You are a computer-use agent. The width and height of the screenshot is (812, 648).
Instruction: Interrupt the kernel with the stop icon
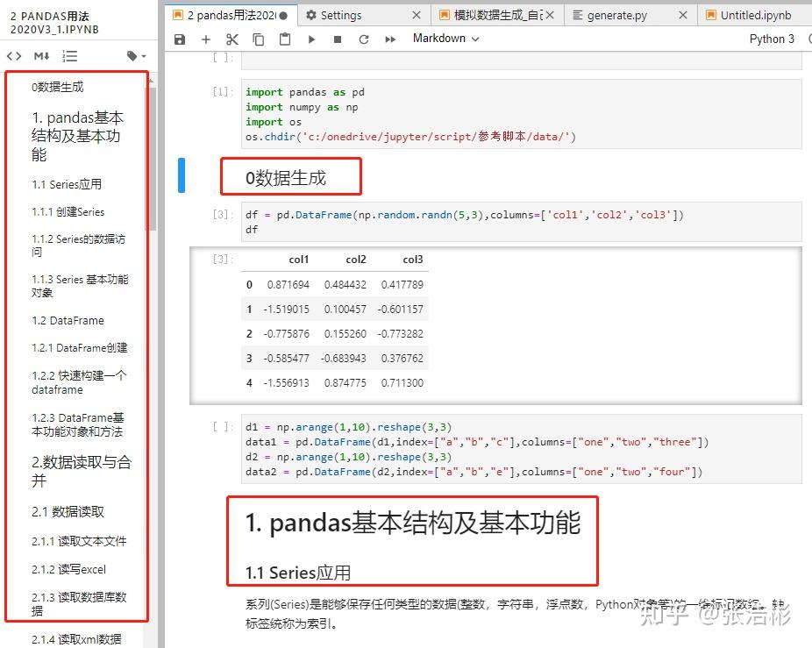pos(337,39)
